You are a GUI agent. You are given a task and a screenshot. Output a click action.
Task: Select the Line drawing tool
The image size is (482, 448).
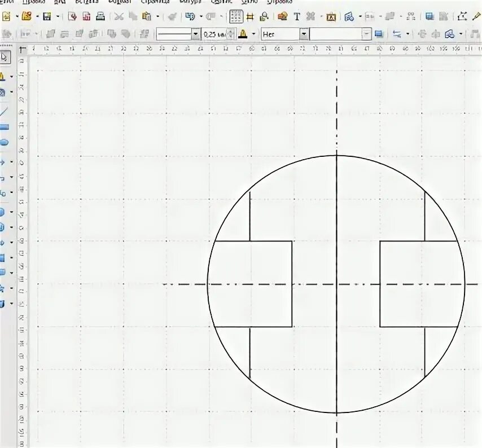coord(4,112)
